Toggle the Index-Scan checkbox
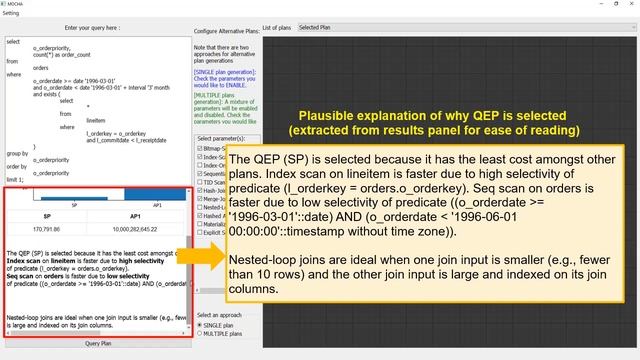The image size is (640, 360). [200, 157]
